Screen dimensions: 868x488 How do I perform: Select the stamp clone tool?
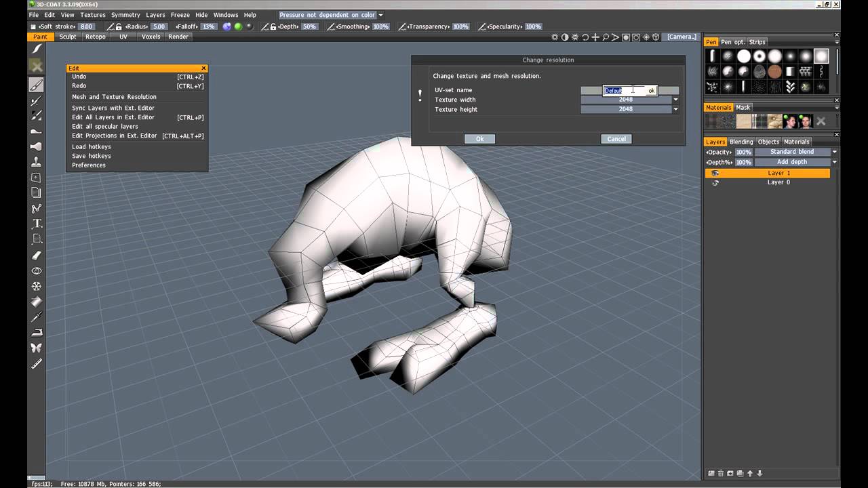(x=37, y=162)
